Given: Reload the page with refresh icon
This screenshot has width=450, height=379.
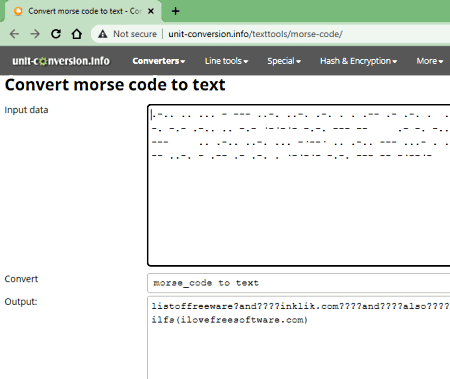Looking at the screenshot, I should click(x=56, y=34).
